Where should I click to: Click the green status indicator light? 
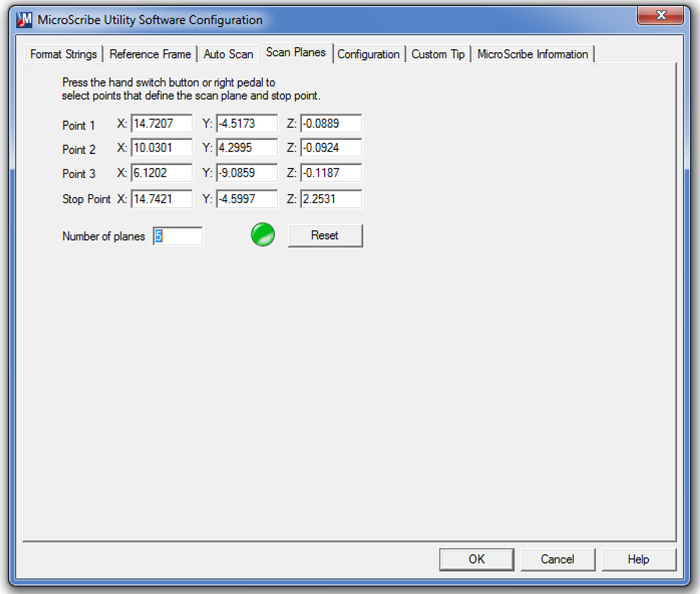[x=263, y=235]
